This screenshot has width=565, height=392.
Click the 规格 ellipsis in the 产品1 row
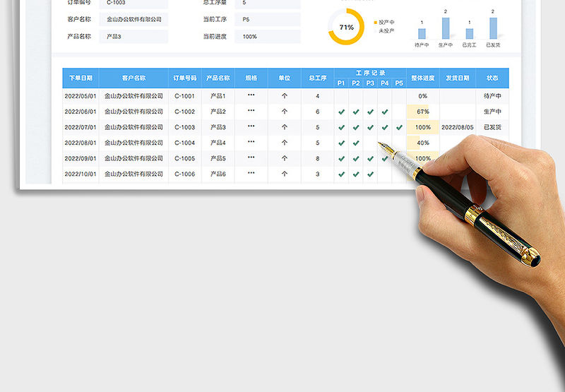[251, 95]
